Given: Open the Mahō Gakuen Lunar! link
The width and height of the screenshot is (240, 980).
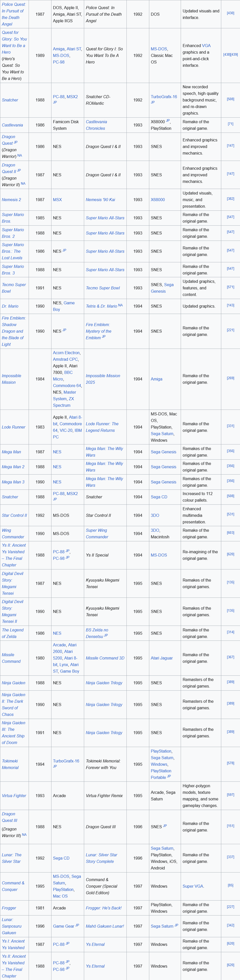Looking at the screenshot, I should pyautogui.click(x=105, y=926).
